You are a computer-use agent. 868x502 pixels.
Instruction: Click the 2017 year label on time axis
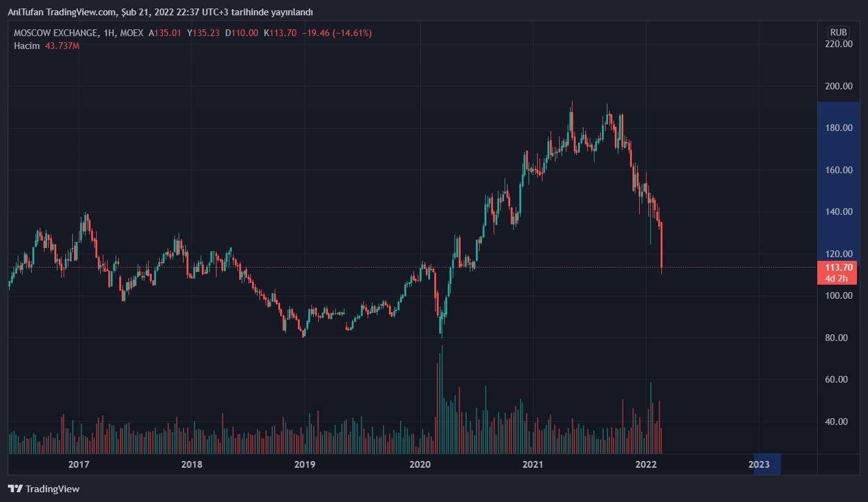point(79,465)
